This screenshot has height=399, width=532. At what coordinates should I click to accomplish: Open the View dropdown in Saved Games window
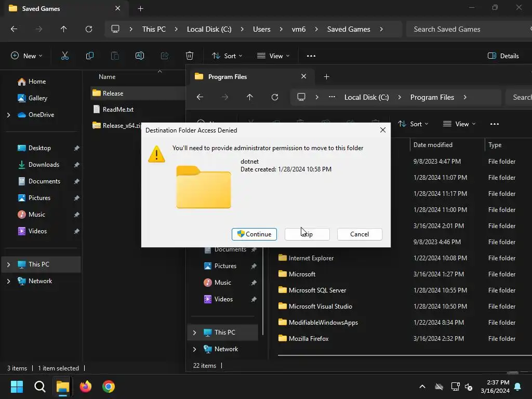click(x=273, y=56)
